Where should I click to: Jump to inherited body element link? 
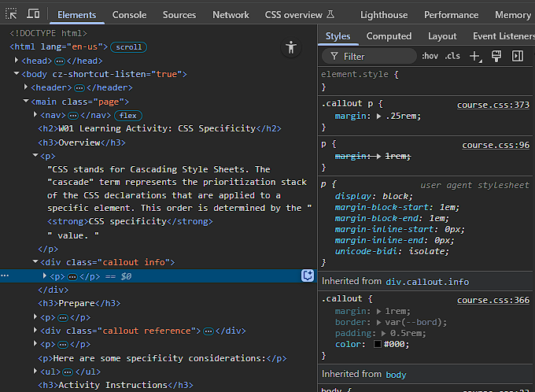[x=396, y=375]
